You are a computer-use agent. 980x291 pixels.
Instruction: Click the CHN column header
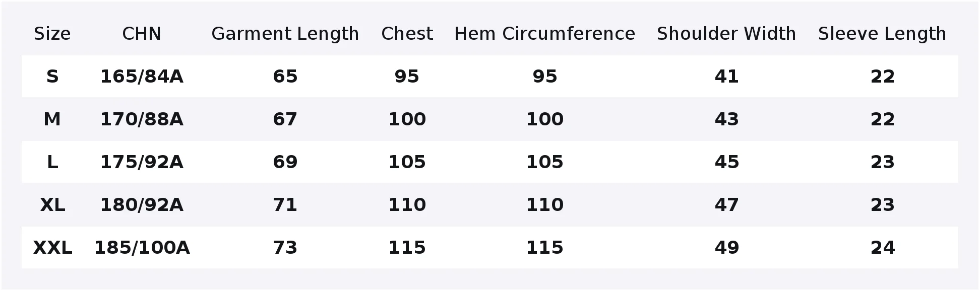(x=142, y=34)
